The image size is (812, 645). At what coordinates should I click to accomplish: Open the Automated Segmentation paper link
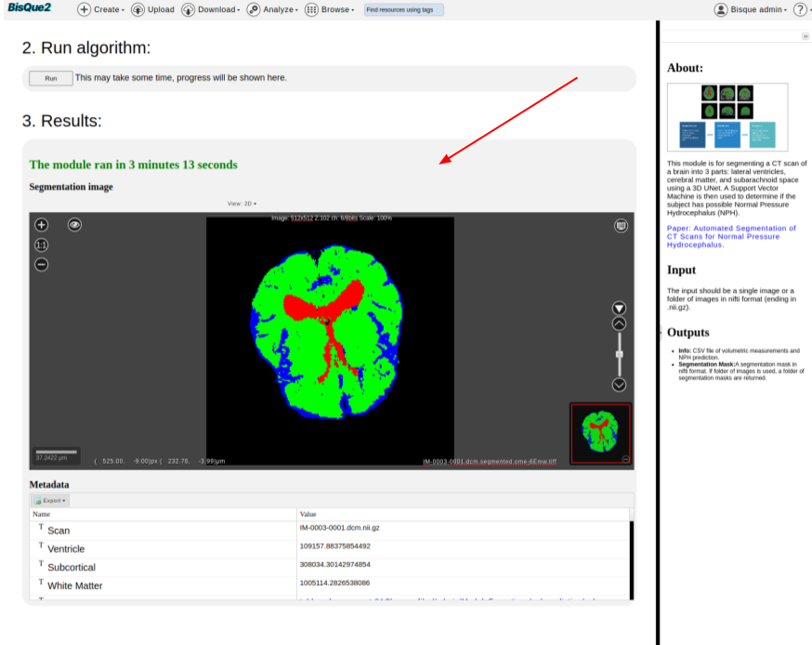tap(730, 236)
